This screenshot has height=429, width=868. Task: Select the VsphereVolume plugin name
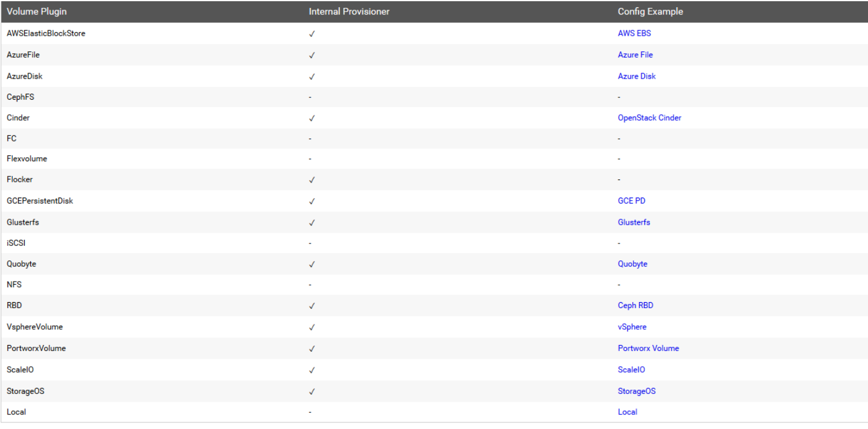click(x=34, y=327)
